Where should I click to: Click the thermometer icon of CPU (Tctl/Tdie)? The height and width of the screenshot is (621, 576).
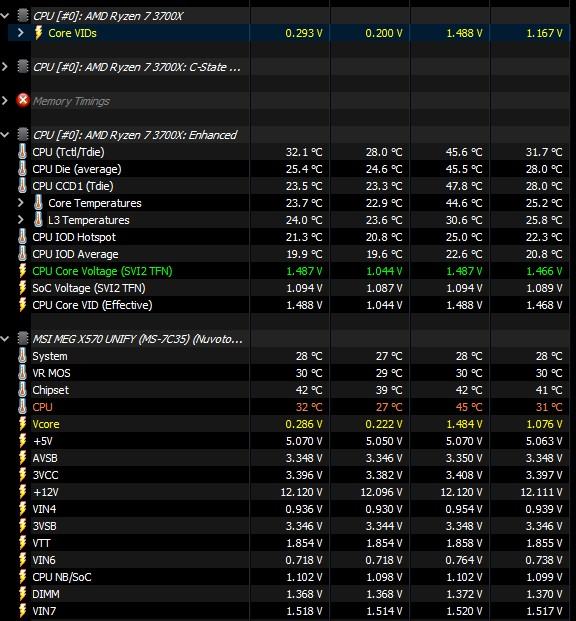(23, 152)
